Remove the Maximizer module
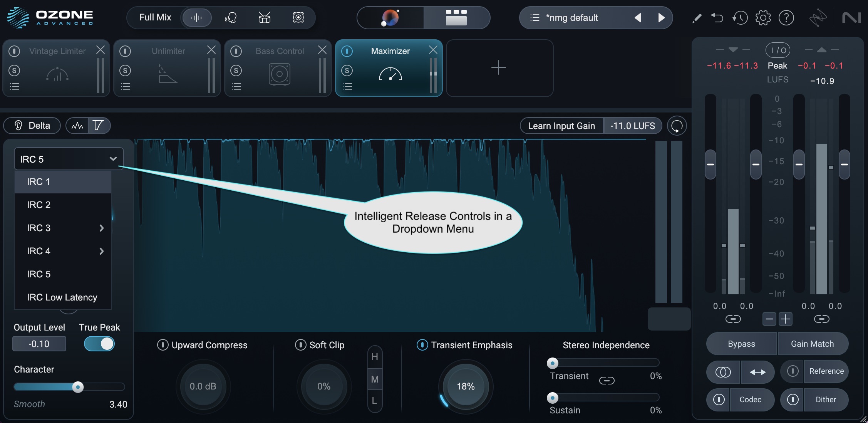 point(433,50)
